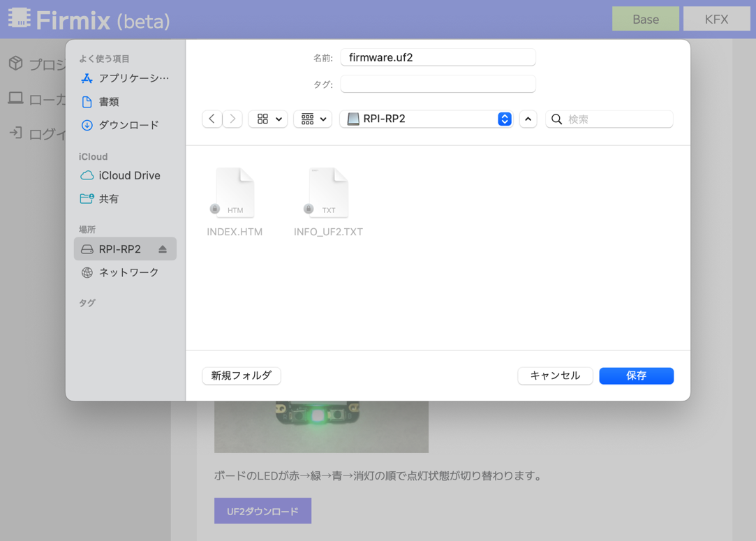756x541 pixels.
Task: Click the 名前 filename input field
Action: 438,58
